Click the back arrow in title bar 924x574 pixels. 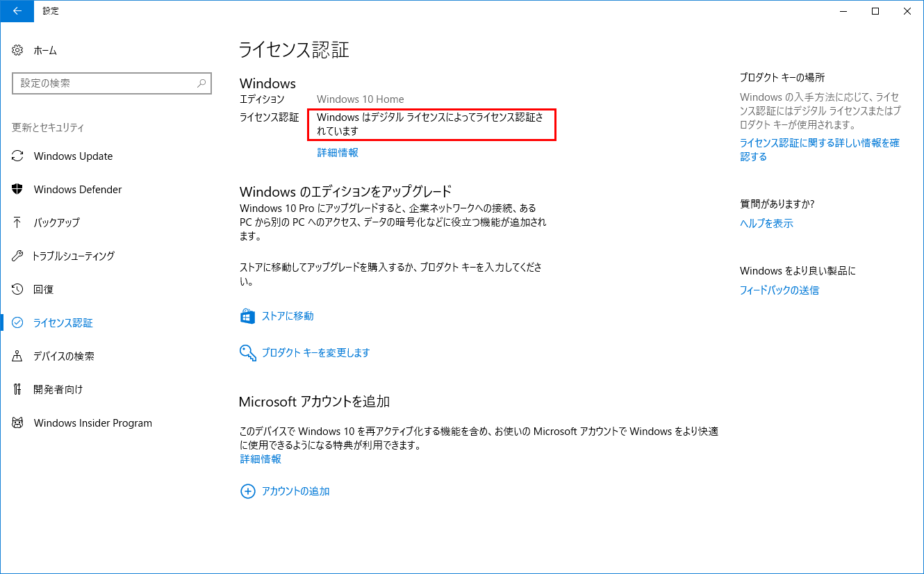pos(17,10)
